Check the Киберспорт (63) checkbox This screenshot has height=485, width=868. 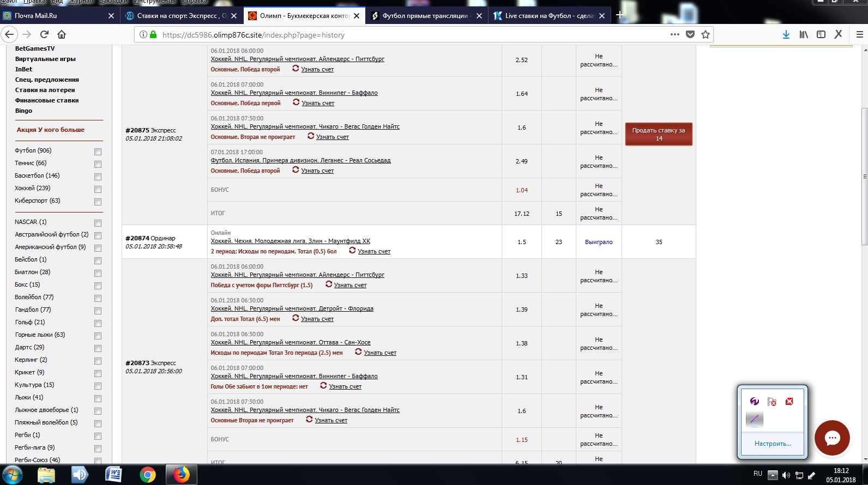click(98, 202)
